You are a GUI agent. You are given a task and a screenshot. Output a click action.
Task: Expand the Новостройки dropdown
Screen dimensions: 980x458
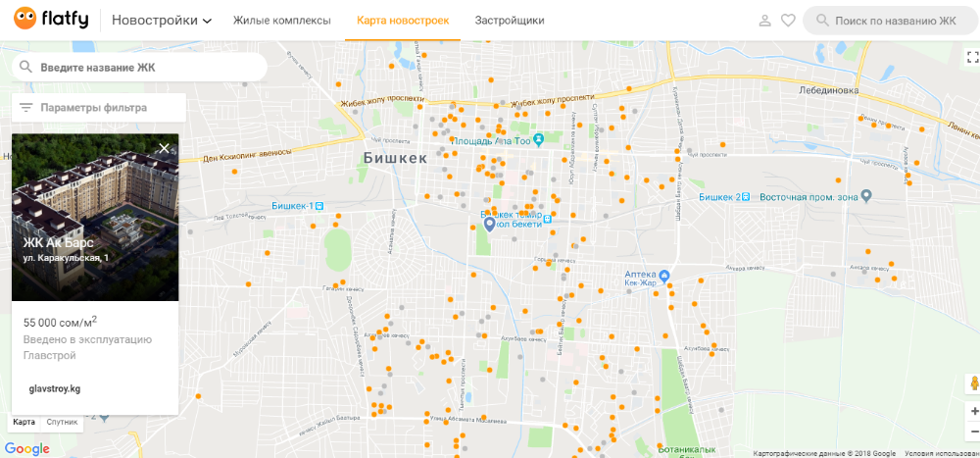click(162, 21)
